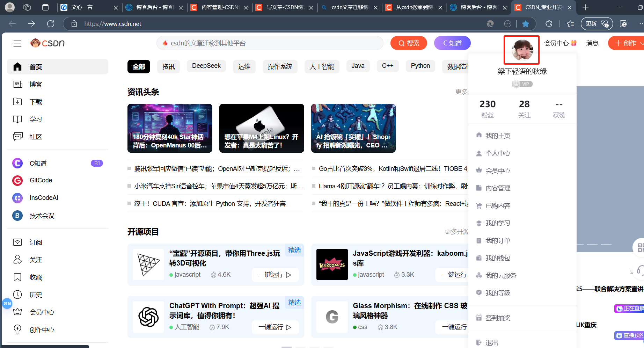Open the 订阅 icon in the sidebar

17,242
